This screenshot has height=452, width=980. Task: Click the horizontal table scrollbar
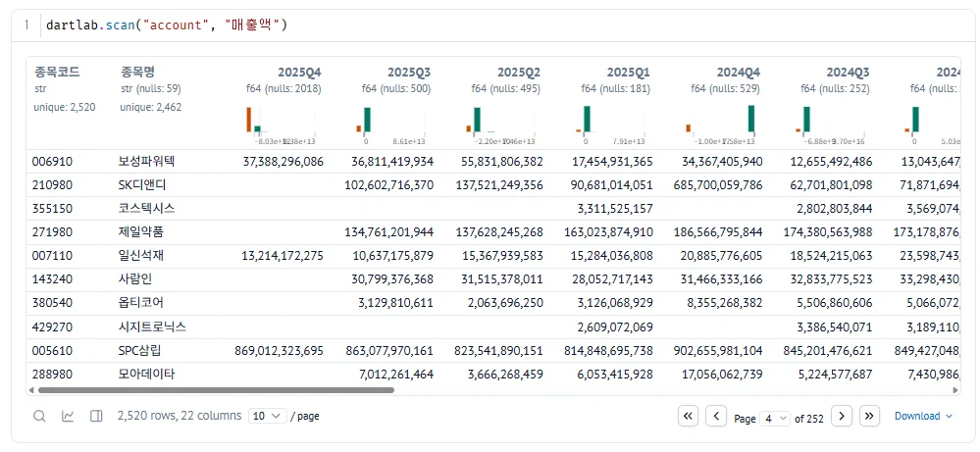tap(216, 390)
